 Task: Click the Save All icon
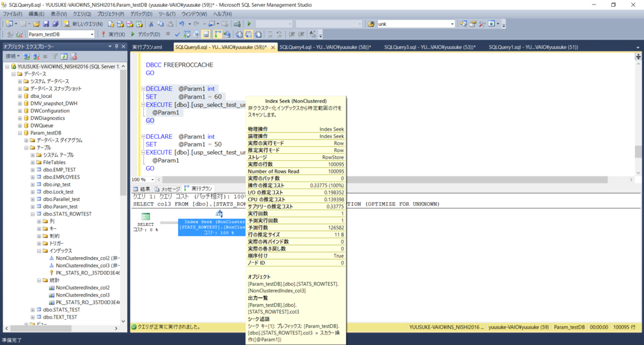tap(55, 24)
